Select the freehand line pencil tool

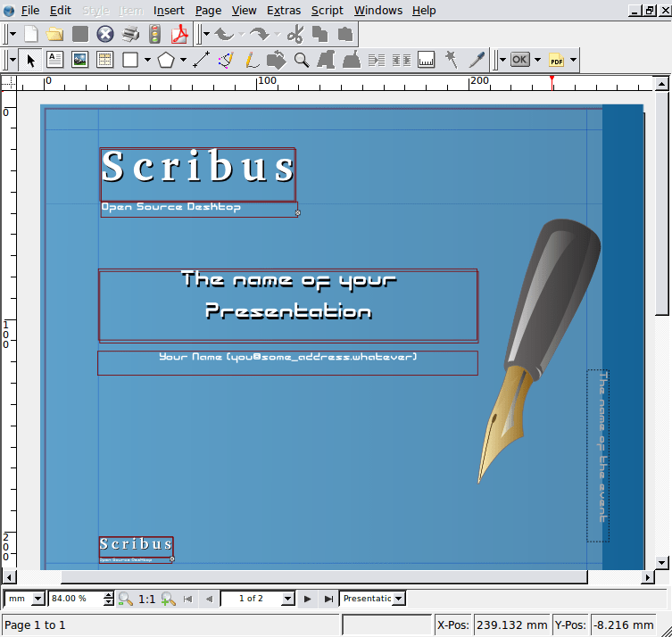[252, 60]
